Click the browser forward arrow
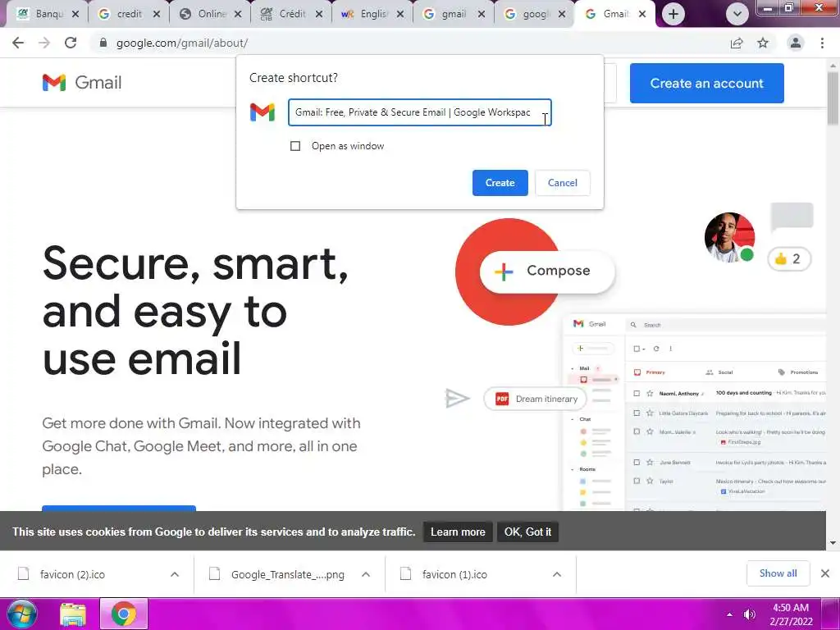Viewport: 840px width, 630px height. [44, 43]
